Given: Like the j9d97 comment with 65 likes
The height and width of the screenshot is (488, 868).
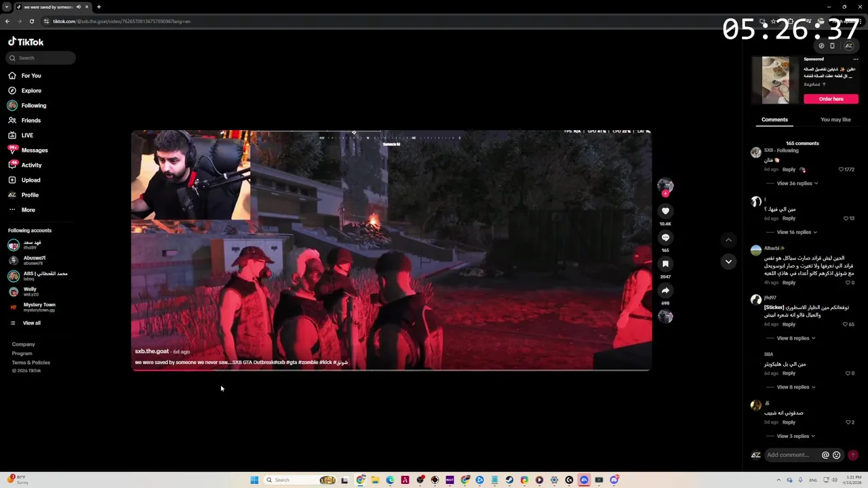Looking at the screenshot, I should point(846,325).
